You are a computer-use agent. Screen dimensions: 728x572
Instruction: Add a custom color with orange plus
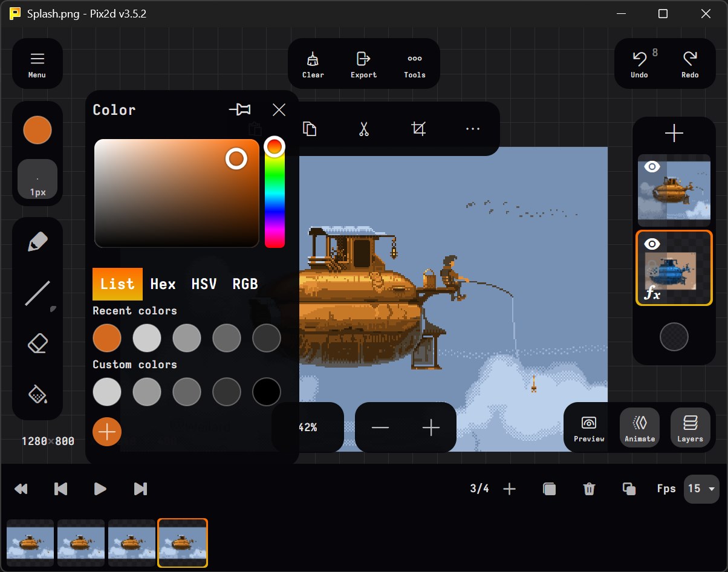point(107,432)
